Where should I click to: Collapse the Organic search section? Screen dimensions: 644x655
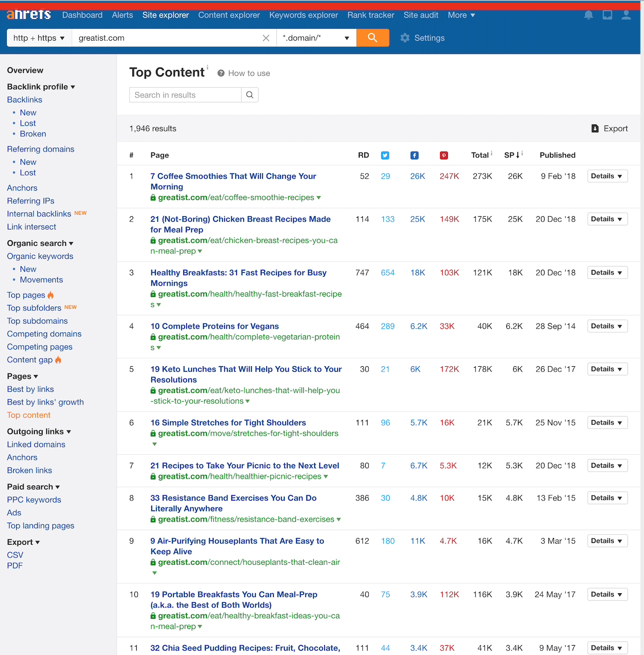tap(40, 243)
